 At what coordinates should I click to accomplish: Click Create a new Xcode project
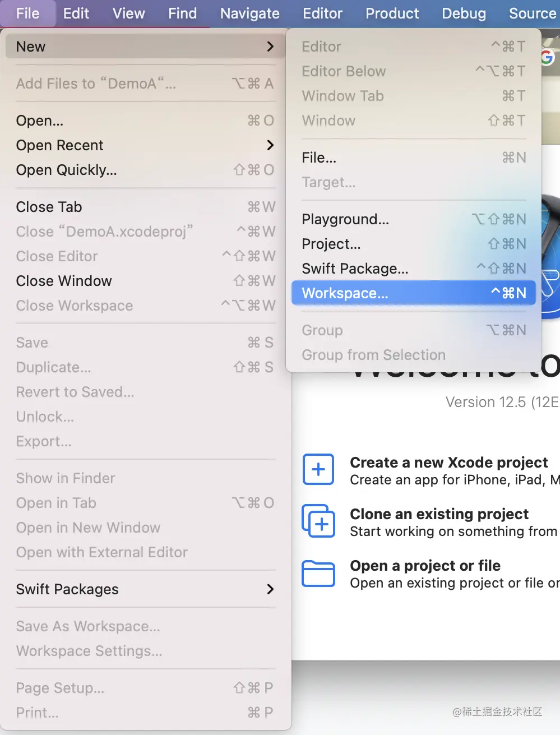coord(448,463)
